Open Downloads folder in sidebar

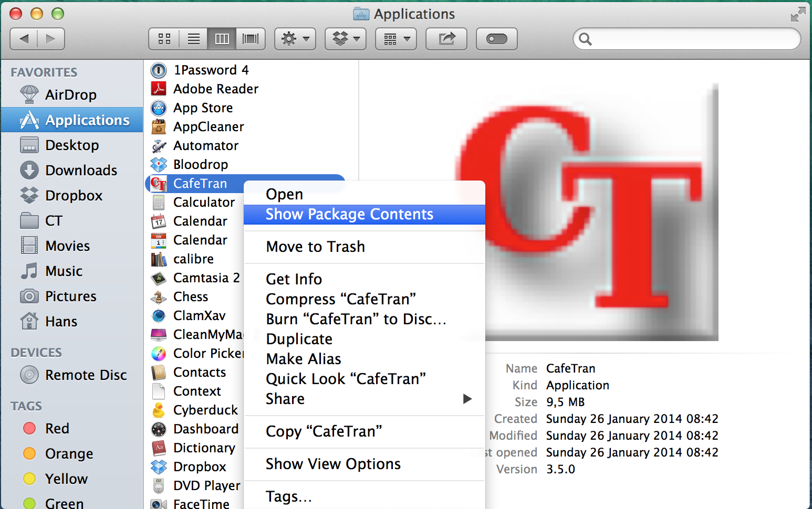tap(81, 171)
